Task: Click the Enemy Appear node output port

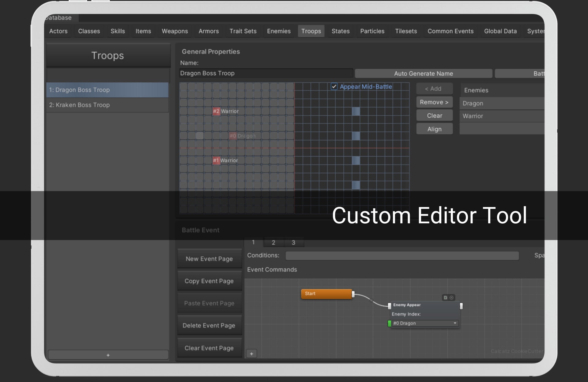Action: (461, 305)
